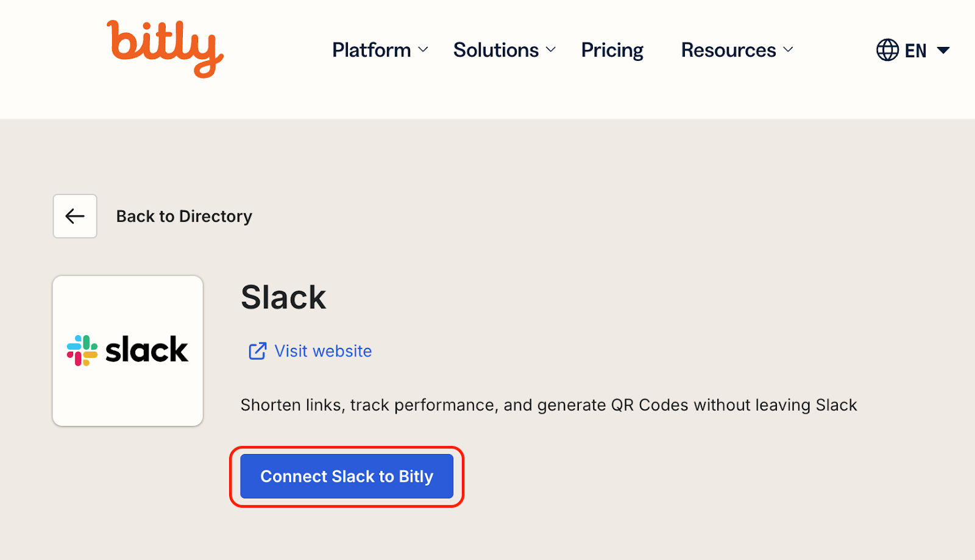Click the EN dropdown triangle
The height and width of the screenshot is (560, 975).
click(x=944, y=50)
